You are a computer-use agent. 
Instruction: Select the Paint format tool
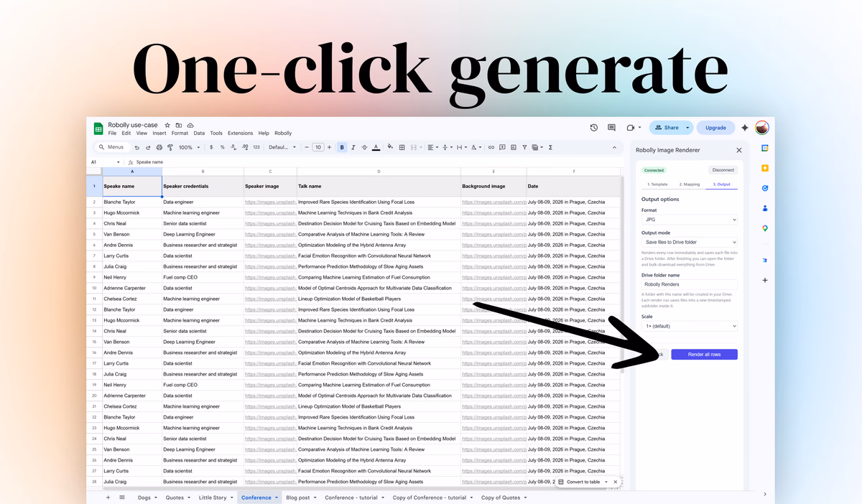[x=170, y=147]
